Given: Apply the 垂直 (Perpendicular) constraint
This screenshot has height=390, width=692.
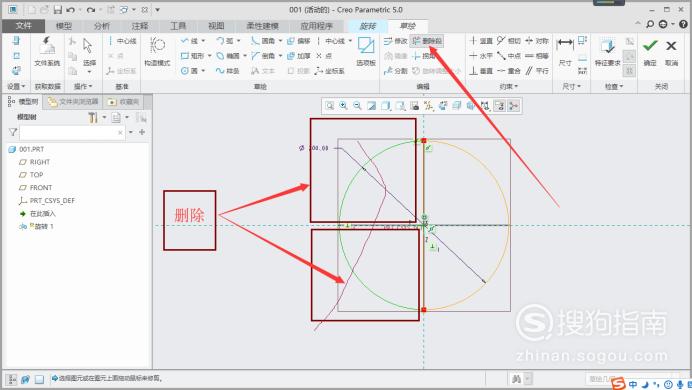Looking at the screenshot, I should point(481,71).
